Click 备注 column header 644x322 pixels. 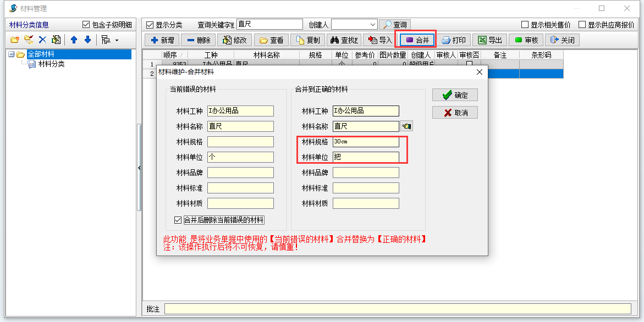click(500, 54)
